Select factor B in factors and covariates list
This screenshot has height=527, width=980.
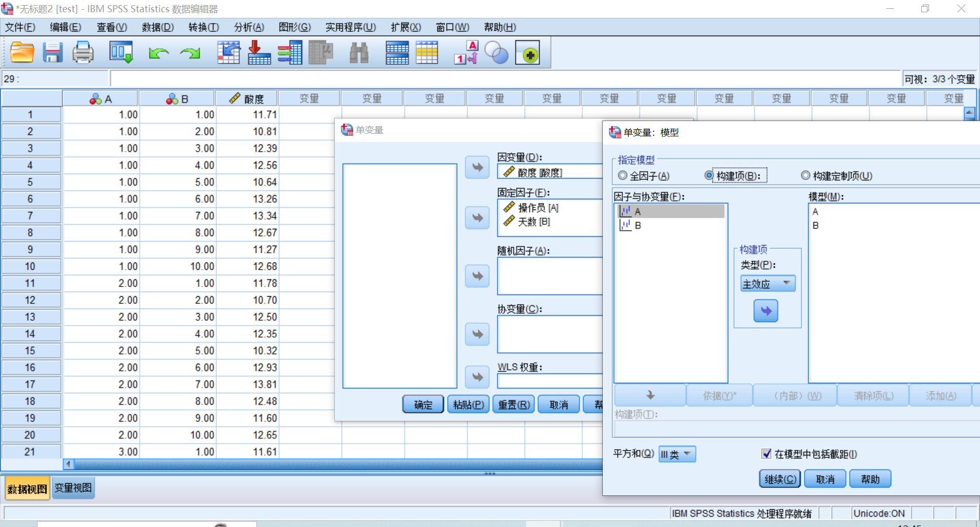pyautogui.click(x=638, y=225)
